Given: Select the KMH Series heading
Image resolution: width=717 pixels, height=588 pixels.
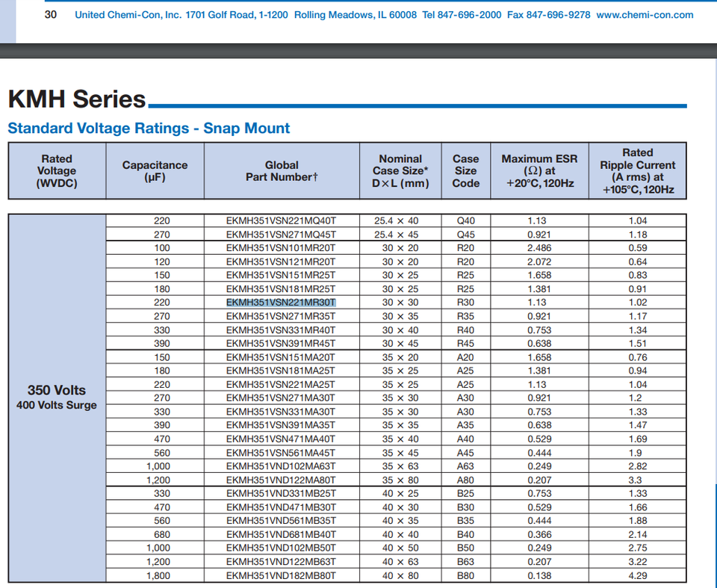Looking at the screenshot, I should pyautogui.click(x=77, y=100).
